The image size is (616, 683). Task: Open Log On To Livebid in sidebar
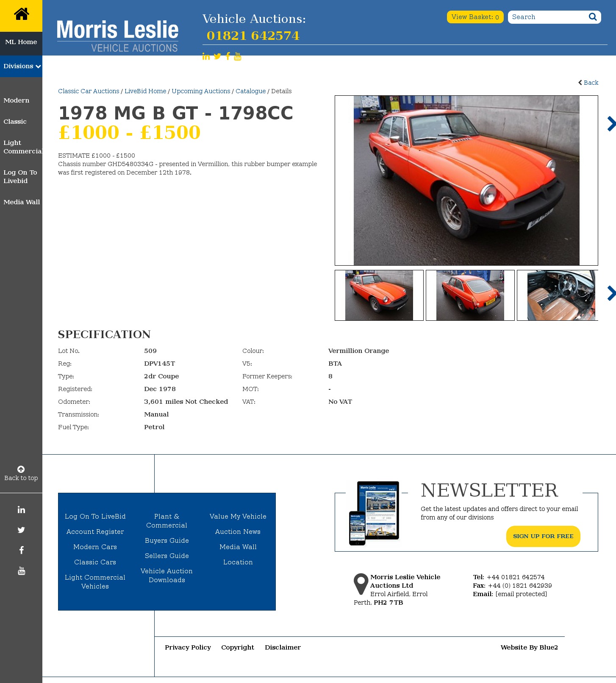click(20, 177)
